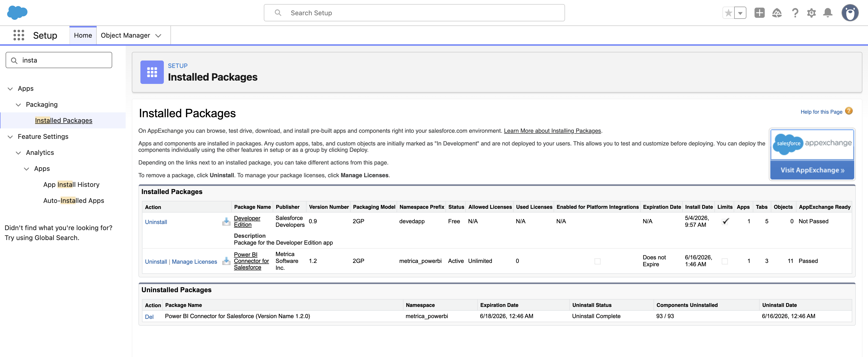Screen dimensions: 868x357
Task: Click the orange Help for this Page icon
Action: coord(849,111)
